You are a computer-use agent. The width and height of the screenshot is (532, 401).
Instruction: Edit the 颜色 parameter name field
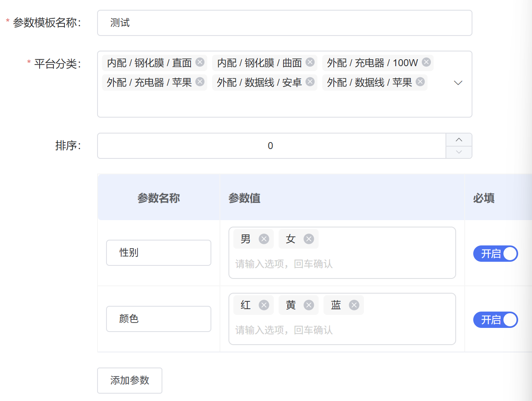pos(159,319)
